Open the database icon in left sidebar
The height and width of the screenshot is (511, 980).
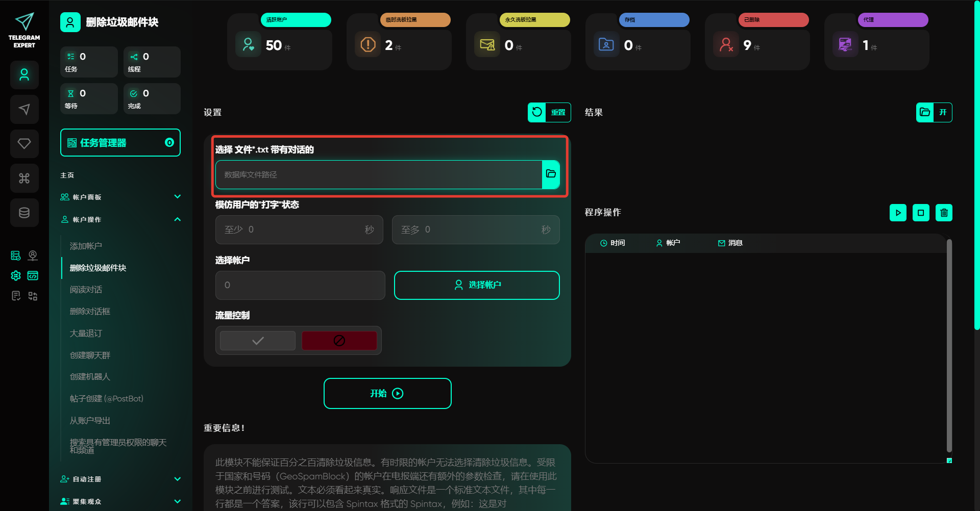(24, 213)
